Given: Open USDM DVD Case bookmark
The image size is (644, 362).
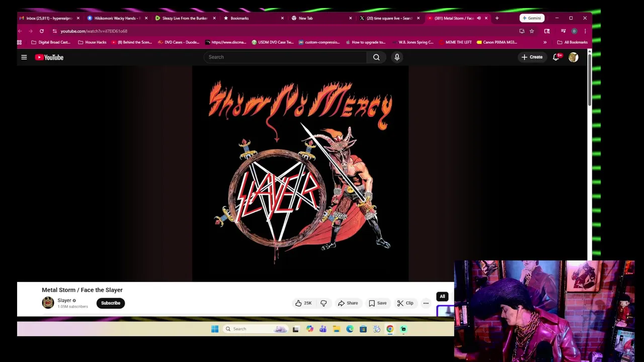Looking at the screenshot, I should pyautogui.click(x=272, y=42).
